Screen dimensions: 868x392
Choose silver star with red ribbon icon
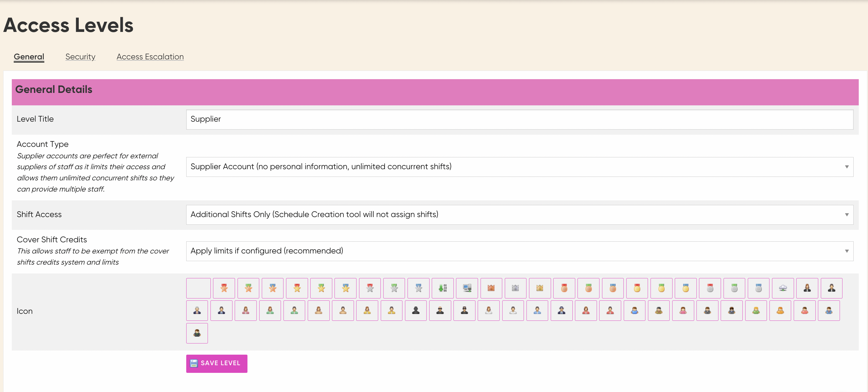tap(370, 288)
